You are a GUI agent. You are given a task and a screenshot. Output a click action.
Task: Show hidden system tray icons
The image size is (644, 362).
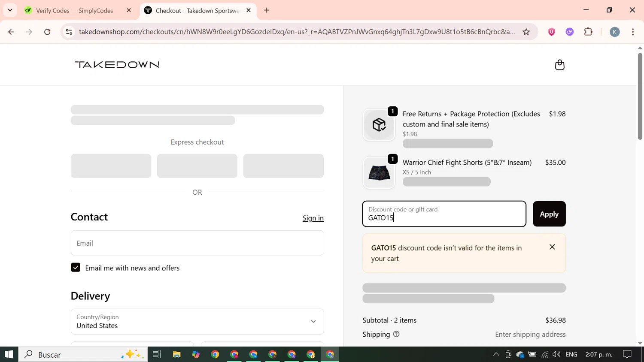(496, 354)
